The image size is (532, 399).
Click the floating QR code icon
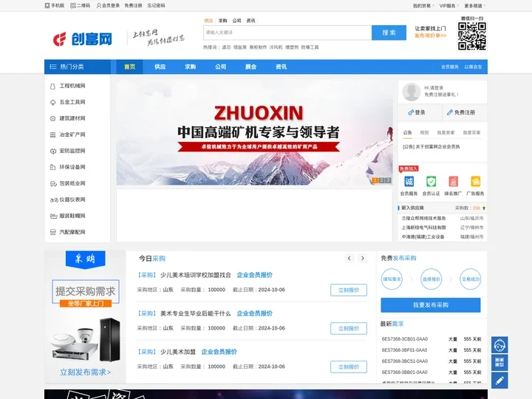pos(499,362)
